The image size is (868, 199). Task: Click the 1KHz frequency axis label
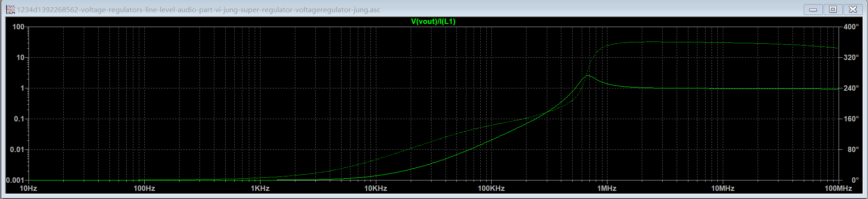pos(260,188)
